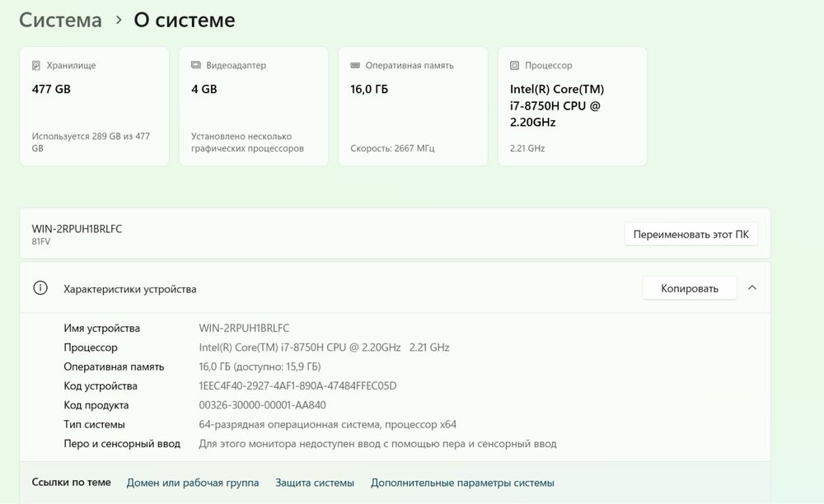Screen dimensions: 824x504
Task: Click the device ID value text
Action: point(297,386)
